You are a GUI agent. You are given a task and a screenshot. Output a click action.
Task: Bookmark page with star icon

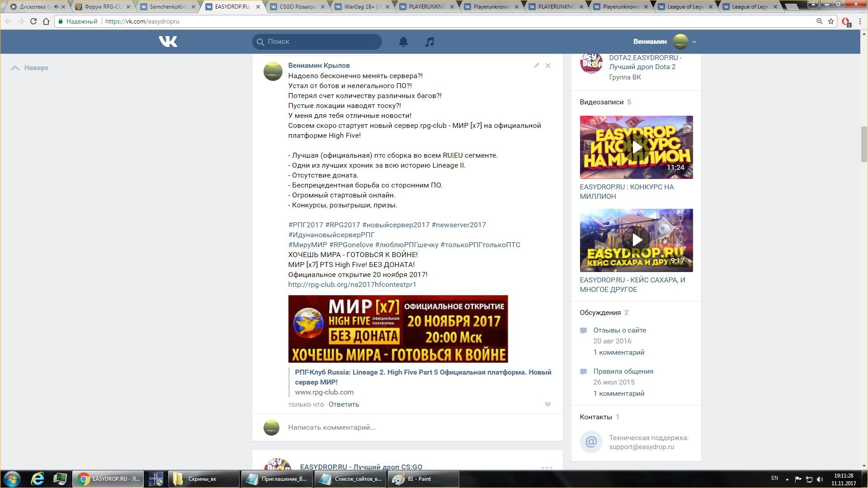tap(831, 21)
